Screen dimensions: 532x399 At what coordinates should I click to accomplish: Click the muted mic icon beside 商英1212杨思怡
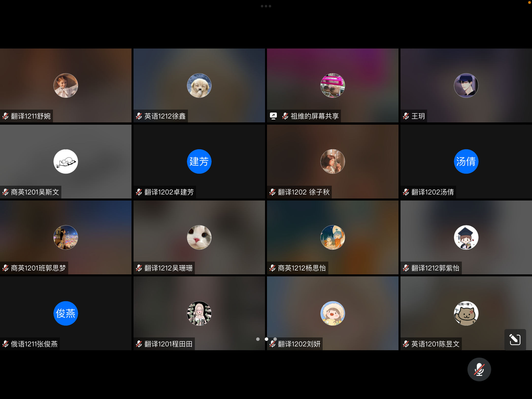(272, 268)
